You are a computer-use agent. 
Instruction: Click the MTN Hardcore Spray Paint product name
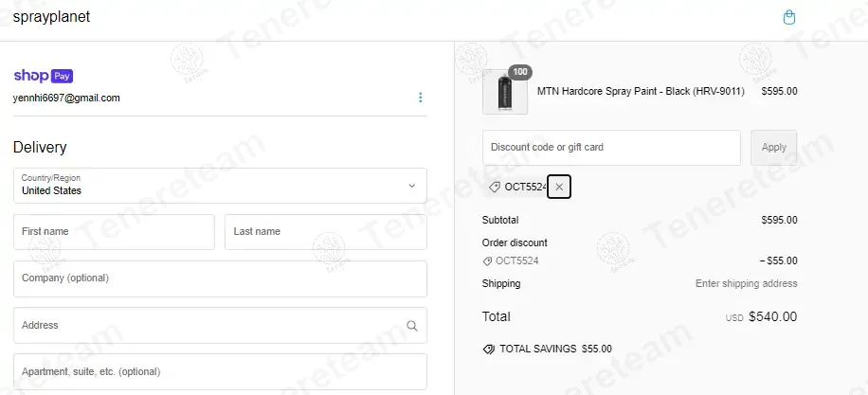pyautogui.click(x=641, y=92)
